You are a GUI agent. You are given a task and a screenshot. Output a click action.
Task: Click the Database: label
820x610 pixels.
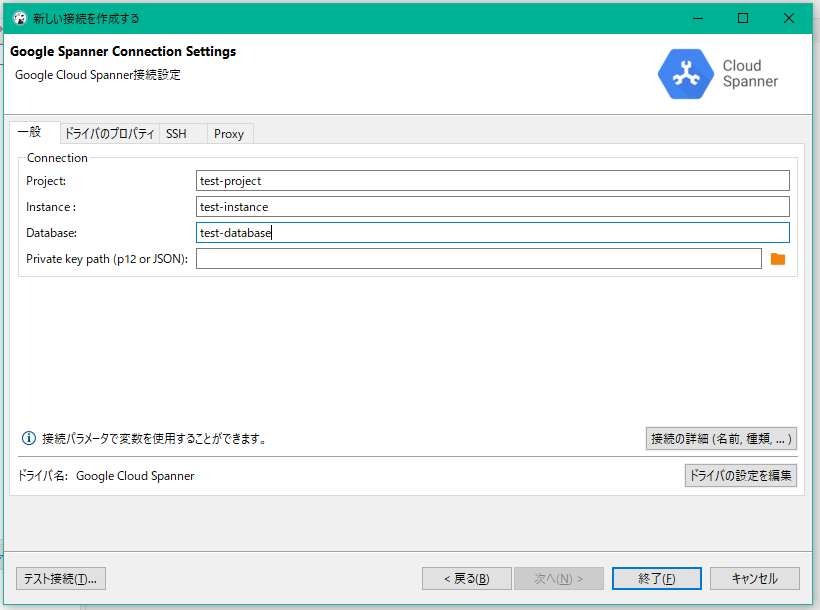coord(51,233)
